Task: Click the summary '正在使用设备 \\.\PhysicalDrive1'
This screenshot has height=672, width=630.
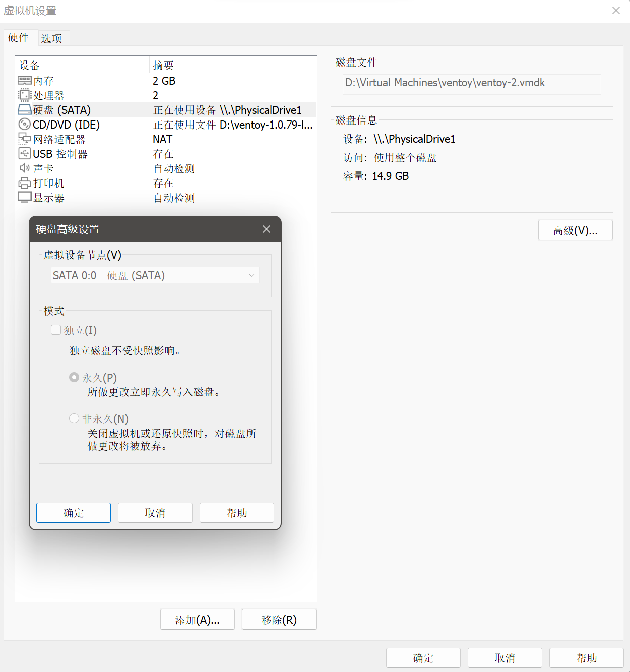Action: [x=227, y=110]
